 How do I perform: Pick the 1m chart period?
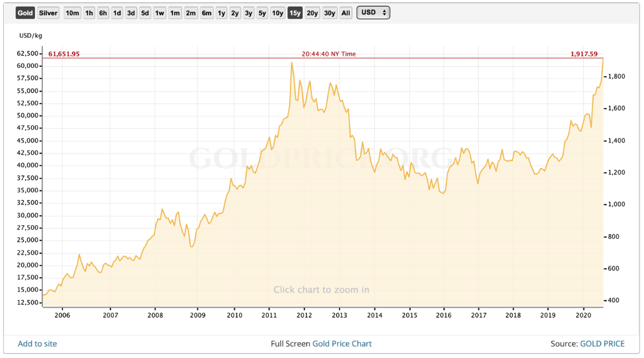[175, 13]
